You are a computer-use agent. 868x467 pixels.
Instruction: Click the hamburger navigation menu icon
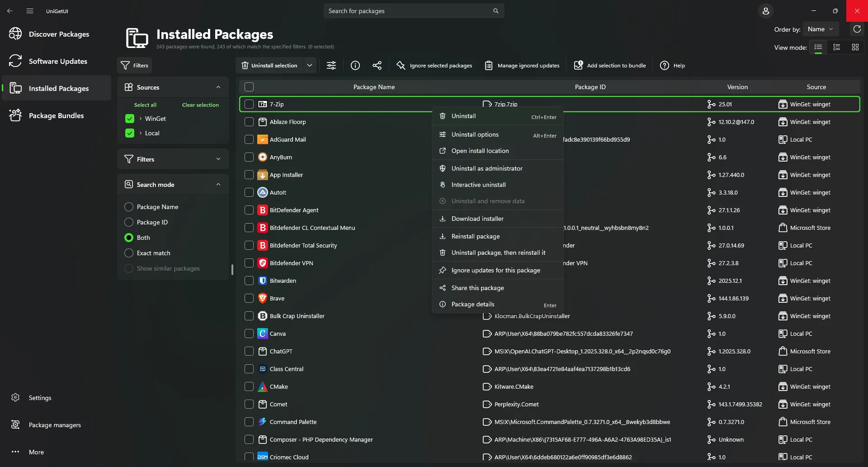tap(30, 11)
